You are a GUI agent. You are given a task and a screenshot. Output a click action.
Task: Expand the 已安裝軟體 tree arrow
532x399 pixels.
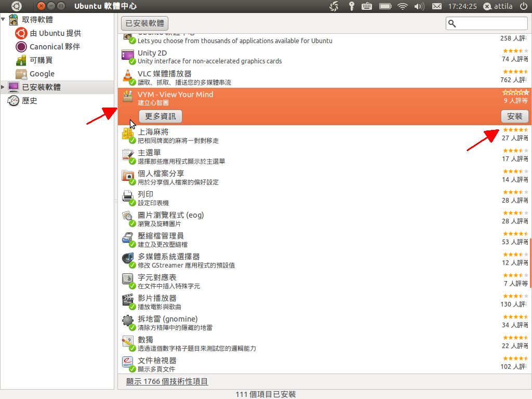tap(3, 87)
